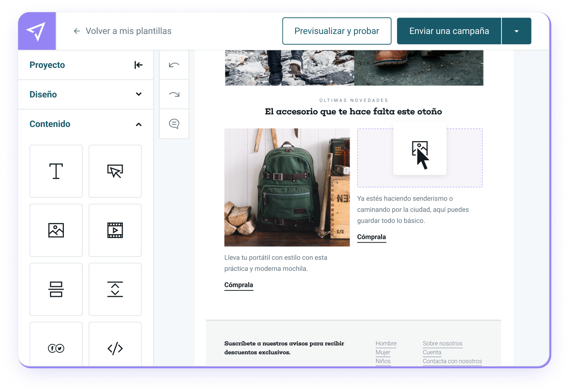Screen dimensions: 569x392
Task: Click Cómprala link under the backpack text
Action: click(239, 285)
